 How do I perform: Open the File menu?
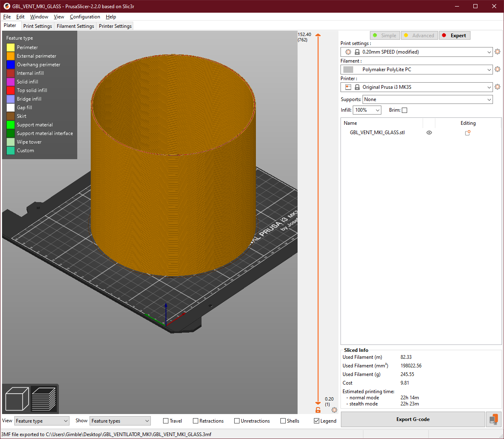(7, 17)
